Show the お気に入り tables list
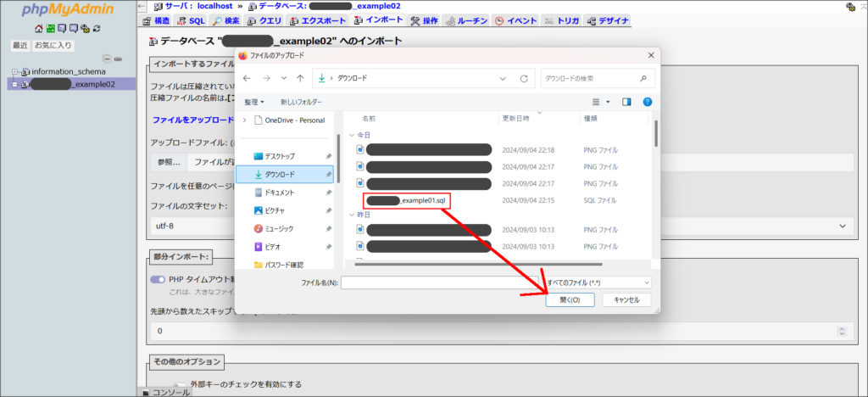 tap(53, 46)
